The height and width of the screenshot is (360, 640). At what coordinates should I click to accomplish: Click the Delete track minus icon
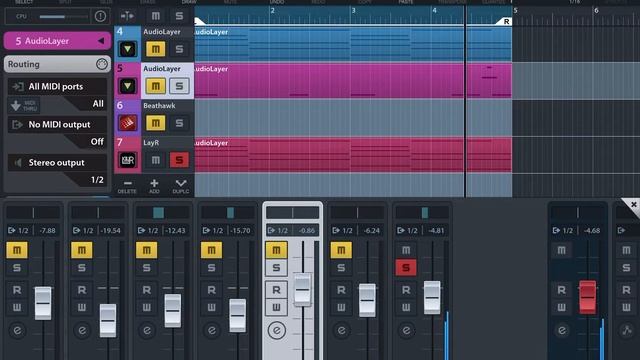tap(127, 186)
